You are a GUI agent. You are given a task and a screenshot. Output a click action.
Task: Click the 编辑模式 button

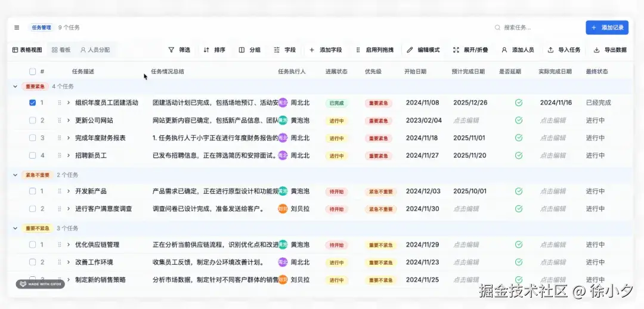coord(423,50)
